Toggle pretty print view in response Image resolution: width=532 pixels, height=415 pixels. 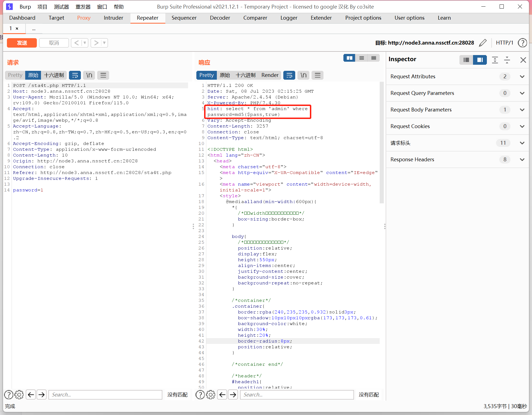click(206, 75)
